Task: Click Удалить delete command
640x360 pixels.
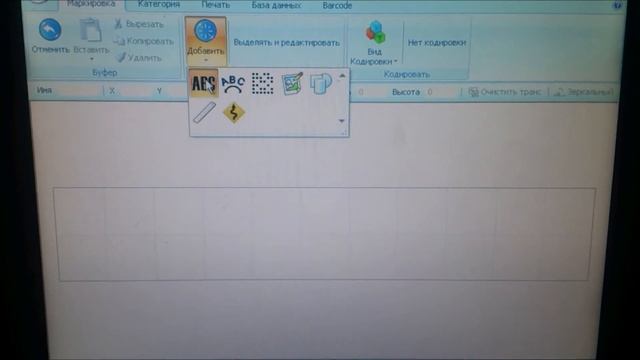Action: coord(139,58)
